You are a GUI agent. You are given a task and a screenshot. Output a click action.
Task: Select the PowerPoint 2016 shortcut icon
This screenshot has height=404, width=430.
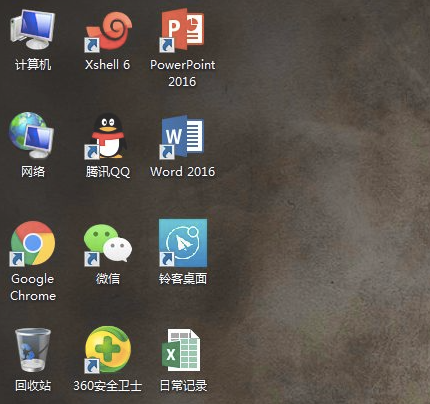(x=182, y=31)
